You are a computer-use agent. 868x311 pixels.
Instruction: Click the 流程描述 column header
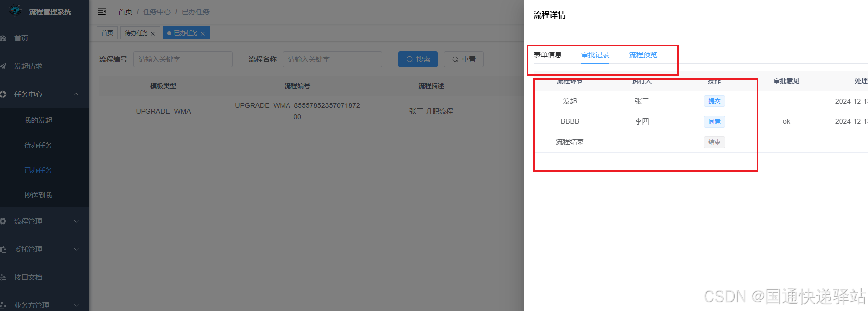[431, 86]
